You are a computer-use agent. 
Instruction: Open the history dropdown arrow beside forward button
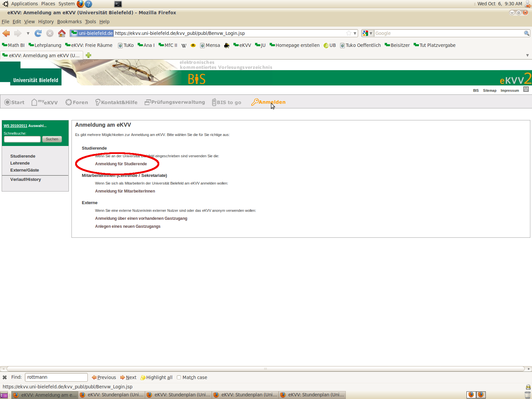tap(28, 33)
